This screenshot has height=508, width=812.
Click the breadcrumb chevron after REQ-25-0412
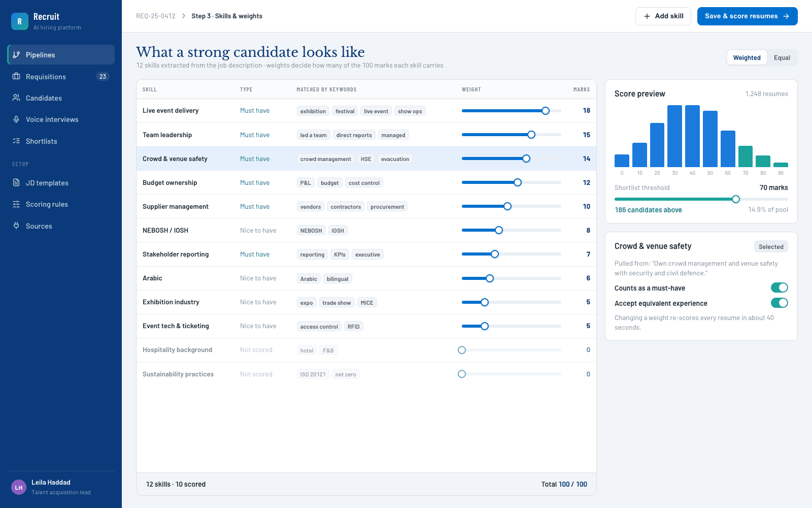184,16
